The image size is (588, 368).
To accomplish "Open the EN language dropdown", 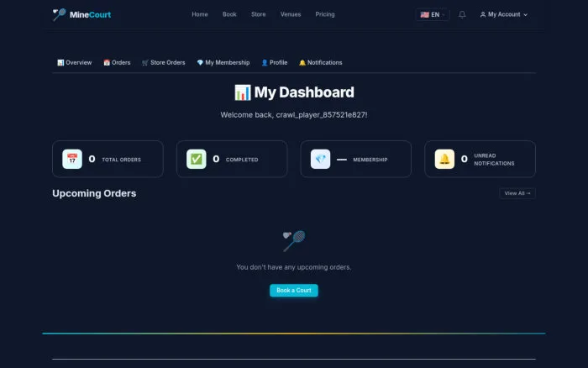I will click(x=433, y=14).
